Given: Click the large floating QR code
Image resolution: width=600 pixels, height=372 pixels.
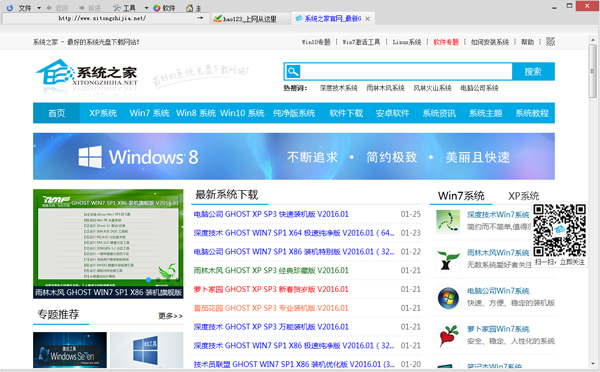Looking at the screenshot, I should click(559, 230).
